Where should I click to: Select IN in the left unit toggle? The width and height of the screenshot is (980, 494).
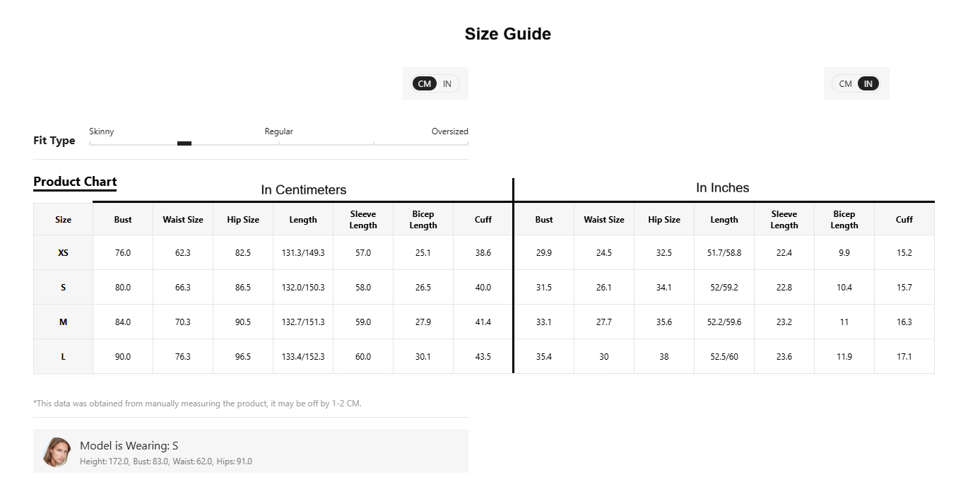pos(447,84)
